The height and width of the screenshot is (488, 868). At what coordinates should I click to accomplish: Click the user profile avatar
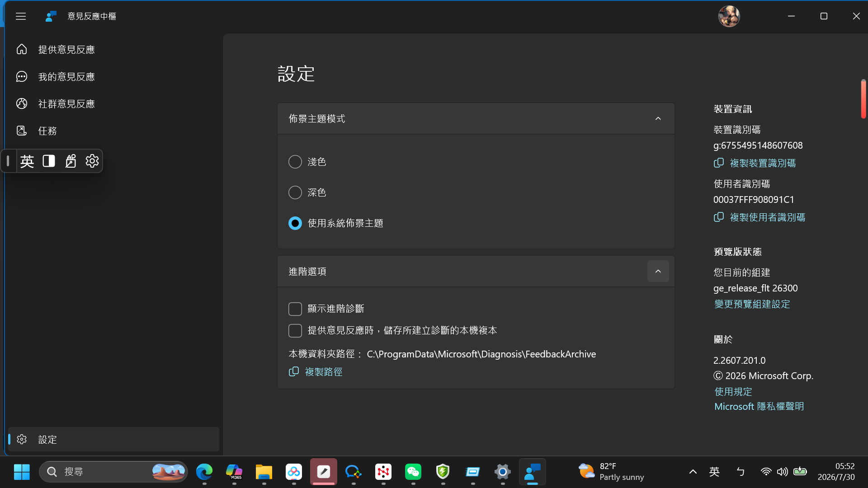[729, 16]
